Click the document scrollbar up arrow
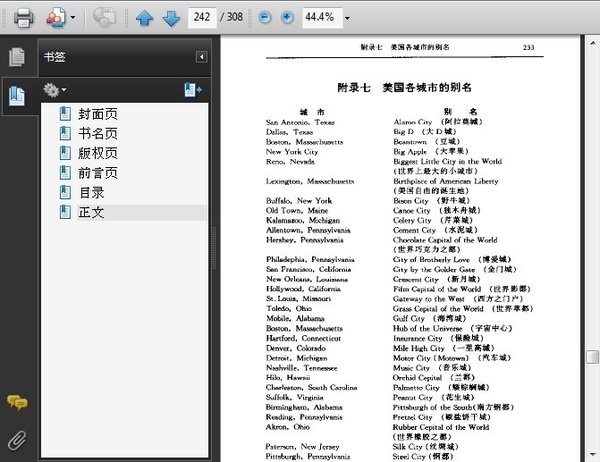Screen dimensions: 600x462 coord(592,42)
